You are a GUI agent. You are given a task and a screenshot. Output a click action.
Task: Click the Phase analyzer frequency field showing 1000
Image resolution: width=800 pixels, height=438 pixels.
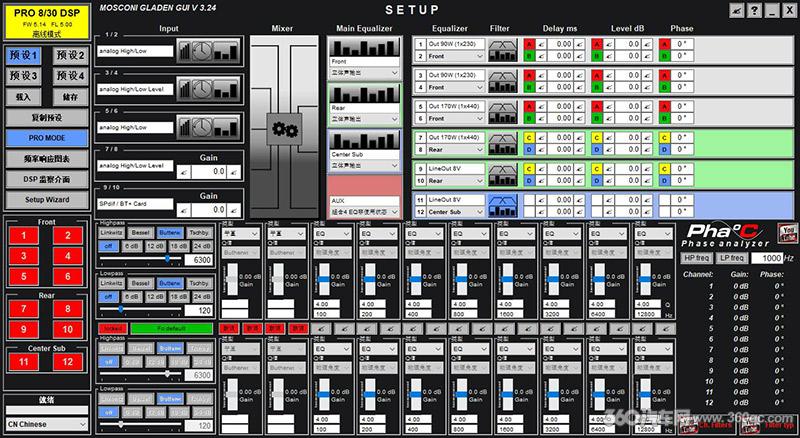point(767,258)
